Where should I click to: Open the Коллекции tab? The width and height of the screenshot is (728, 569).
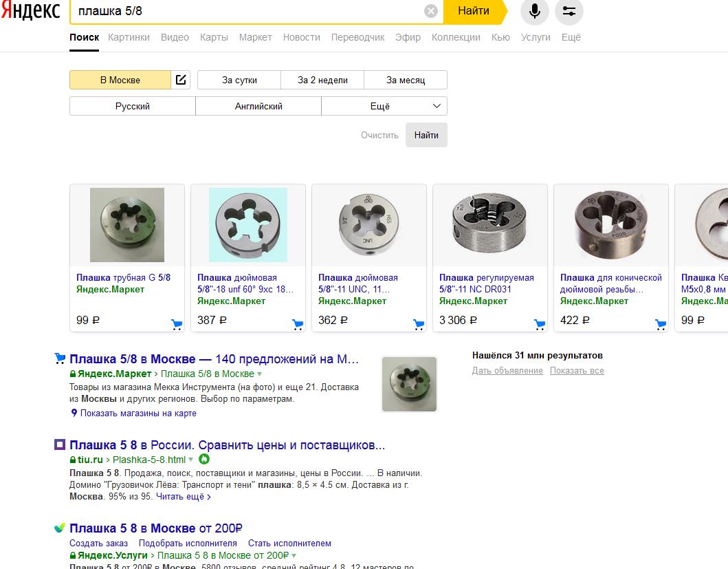(456, 37)
